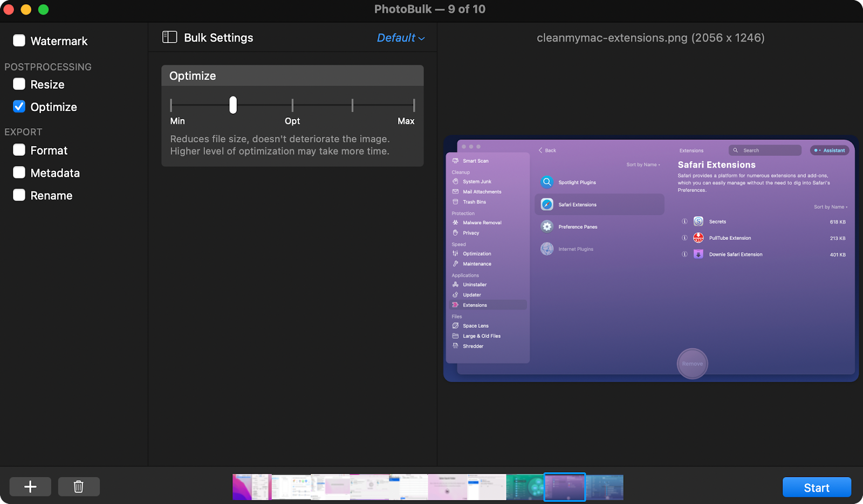Enable the Metadata export option
The image size is (863, 504).
click(19, 172)
